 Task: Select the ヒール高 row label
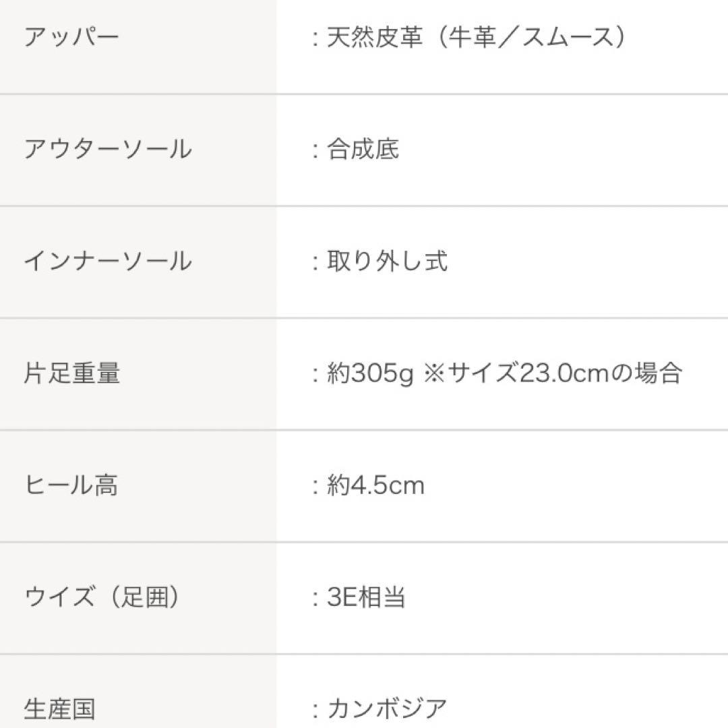(x=71, y=485)
